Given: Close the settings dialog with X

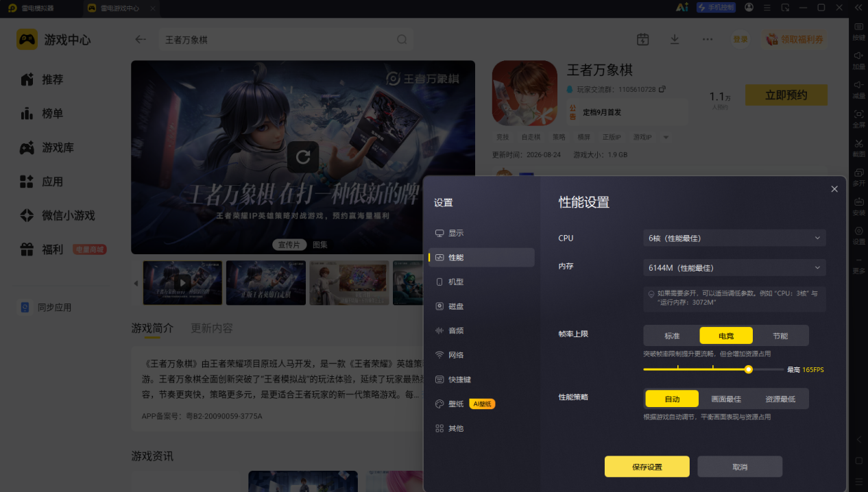Looking at the screenshot, I should tap(834, 189).
